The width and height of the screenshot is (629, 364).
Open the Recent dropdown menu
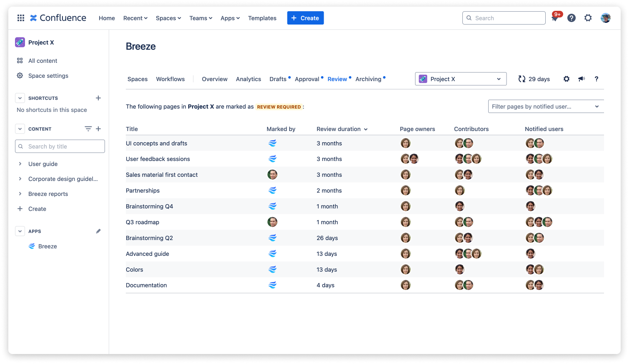coord(135,18)
